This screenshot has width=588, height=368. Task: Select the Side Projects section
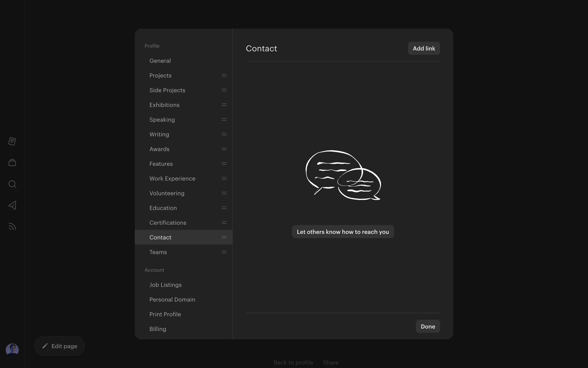click(x=167, y=90)
